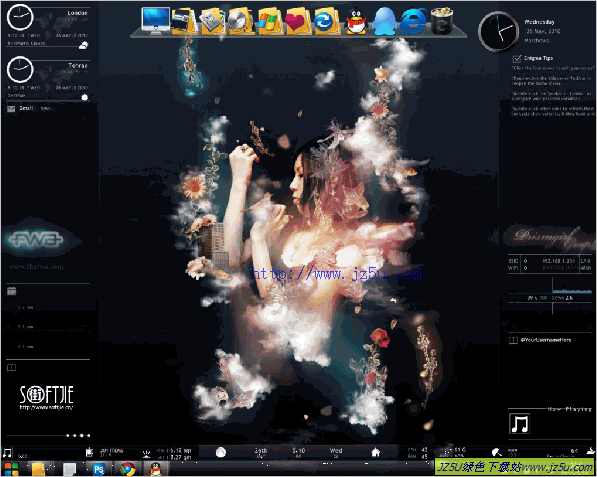Click the 192.168 IP address text
Viewport: 597px width, 477px height.
click(x=559, y=261)
